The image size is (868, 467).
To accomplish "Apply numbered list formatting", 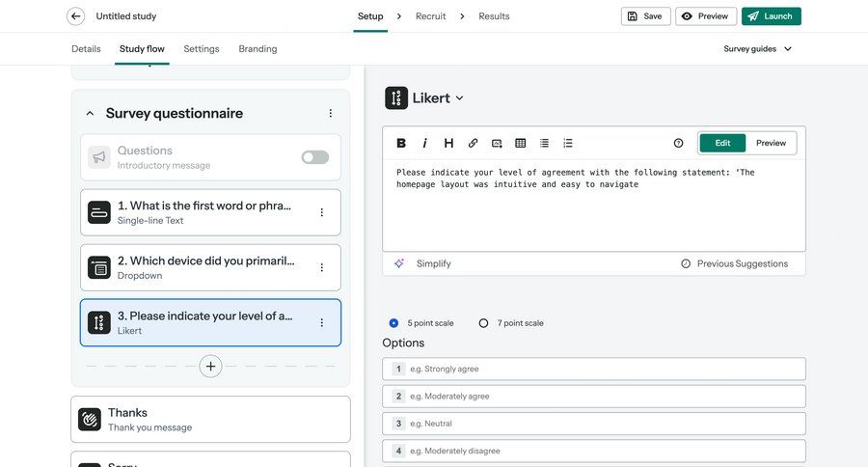I will coord(568,143).
